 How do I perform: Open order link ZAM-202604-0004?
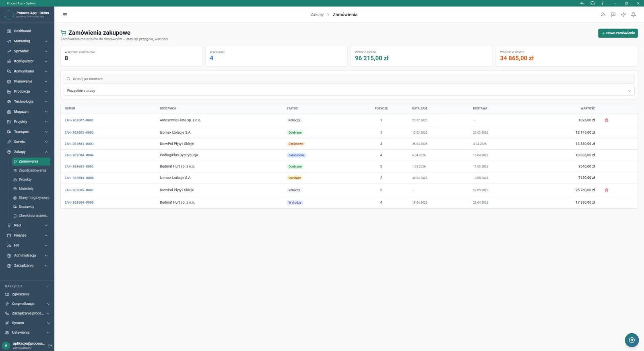79,155
